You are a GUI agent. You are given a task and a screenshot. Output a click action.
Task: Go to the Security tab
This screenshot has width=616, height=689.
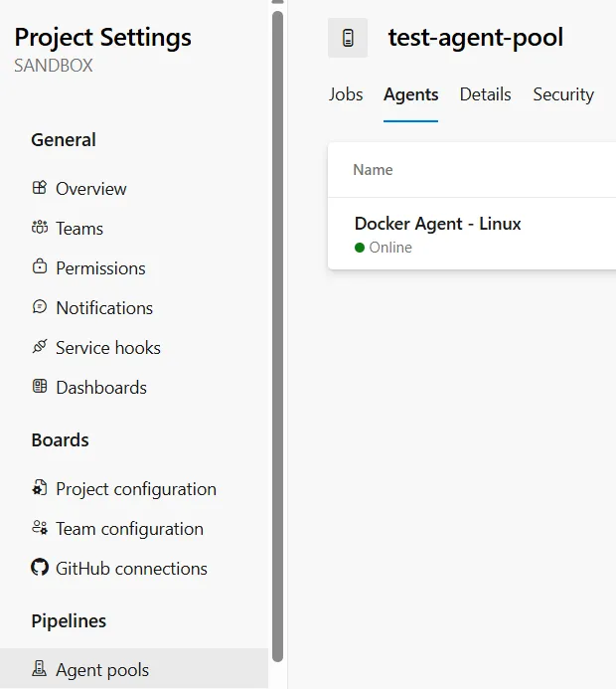(x=563, y=94)
